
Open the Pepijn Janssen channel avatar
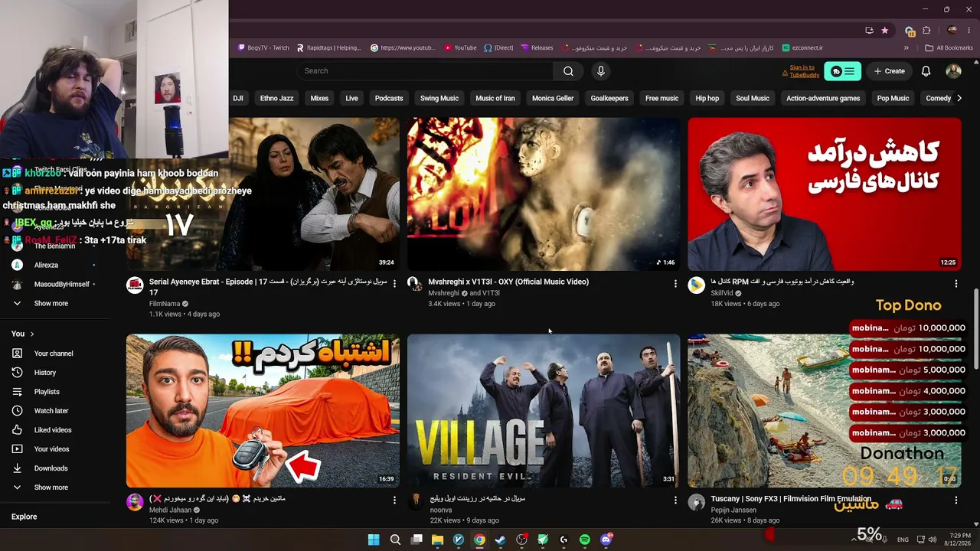[x=696, y=502]
